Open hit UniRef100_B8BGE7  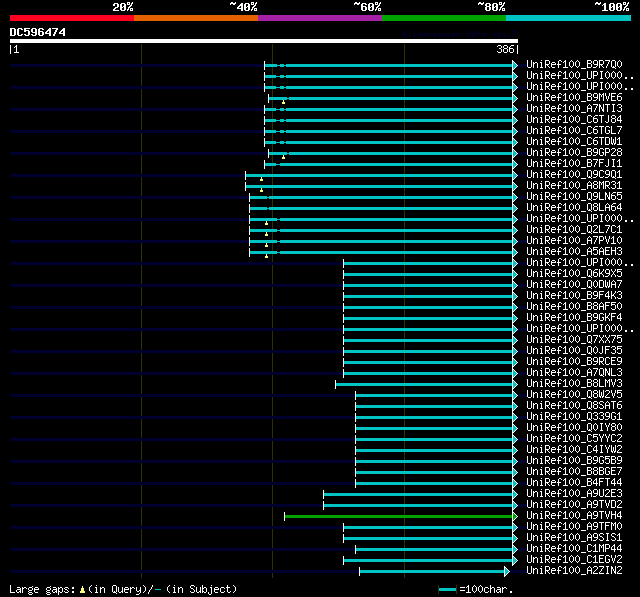point(574,472)
